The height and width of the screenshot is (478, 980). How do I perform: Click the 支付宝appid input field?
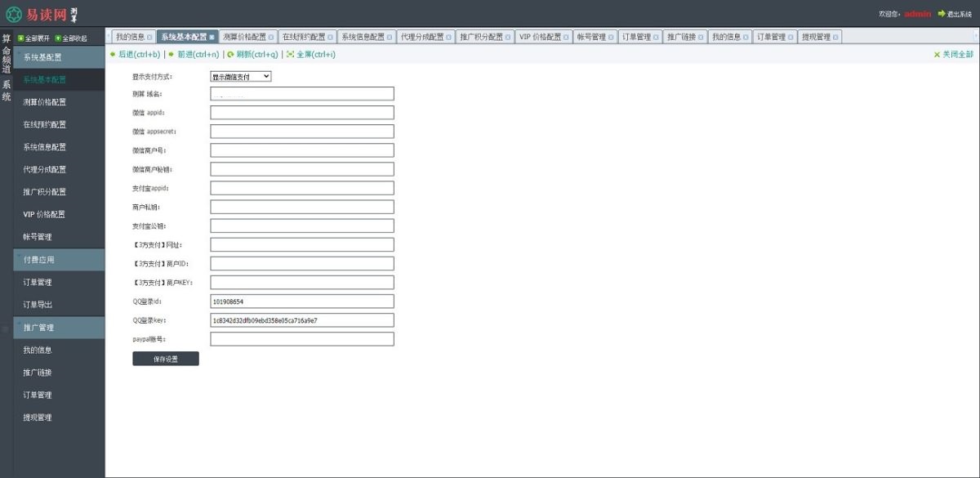pyautogui.click(x=302, y=188)
